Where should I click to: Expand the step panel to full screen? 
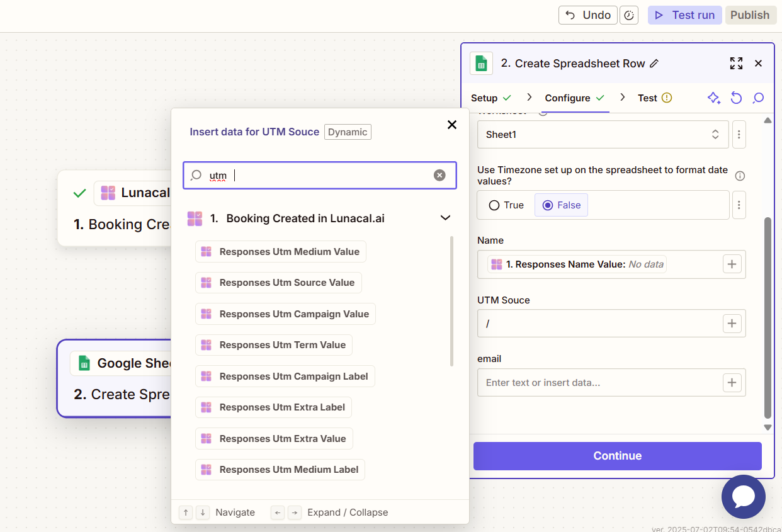(x=736, y=63)
